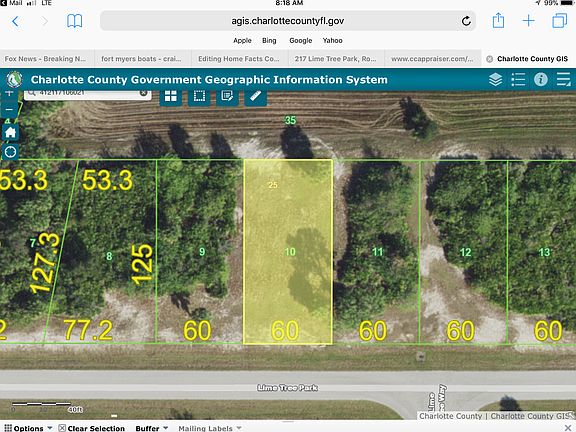This screenshot has height=432, width=576.
Task: Return to home map extent
Action: tap(10, 132)
